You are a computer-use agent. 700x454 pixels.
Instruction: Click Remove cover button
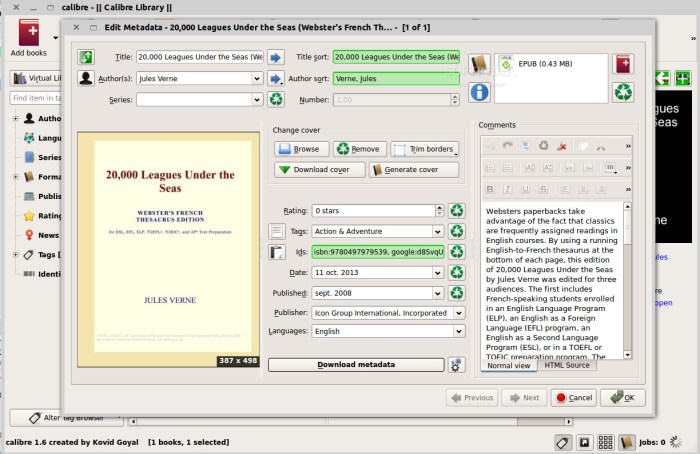point(359,149)
